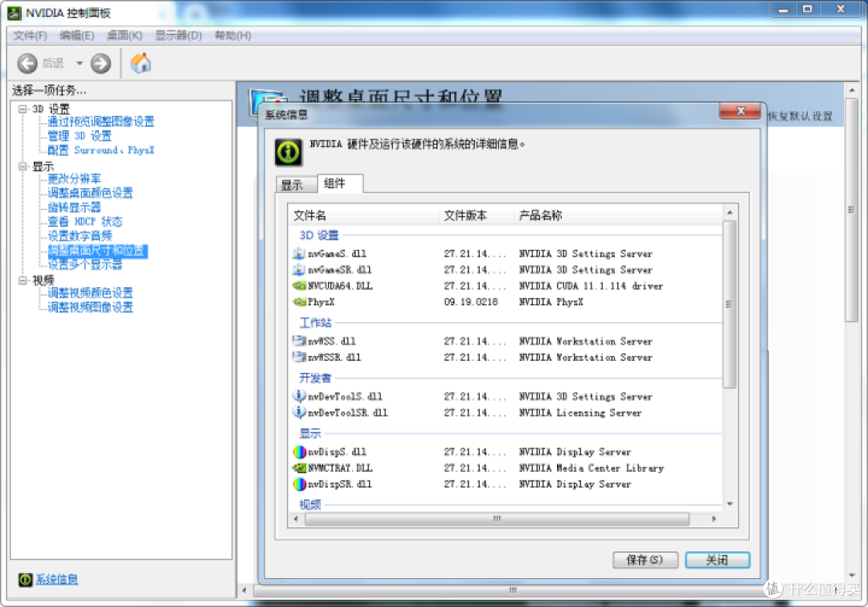Collapse the 显示 tree node
Viewport: 868px width, 607px height.
[23, 166]
